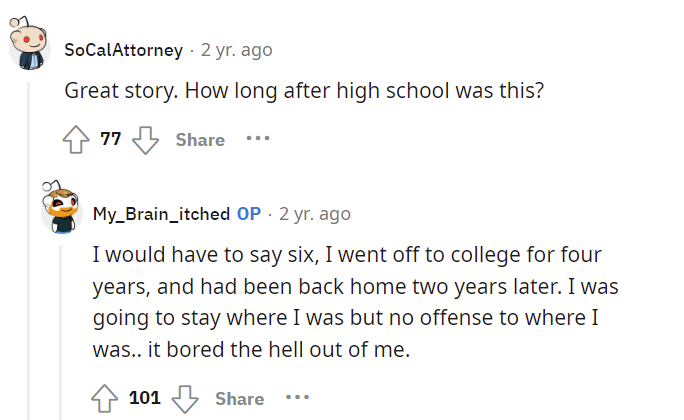
Task: Click the blue OP label
Action: [249, 214]
